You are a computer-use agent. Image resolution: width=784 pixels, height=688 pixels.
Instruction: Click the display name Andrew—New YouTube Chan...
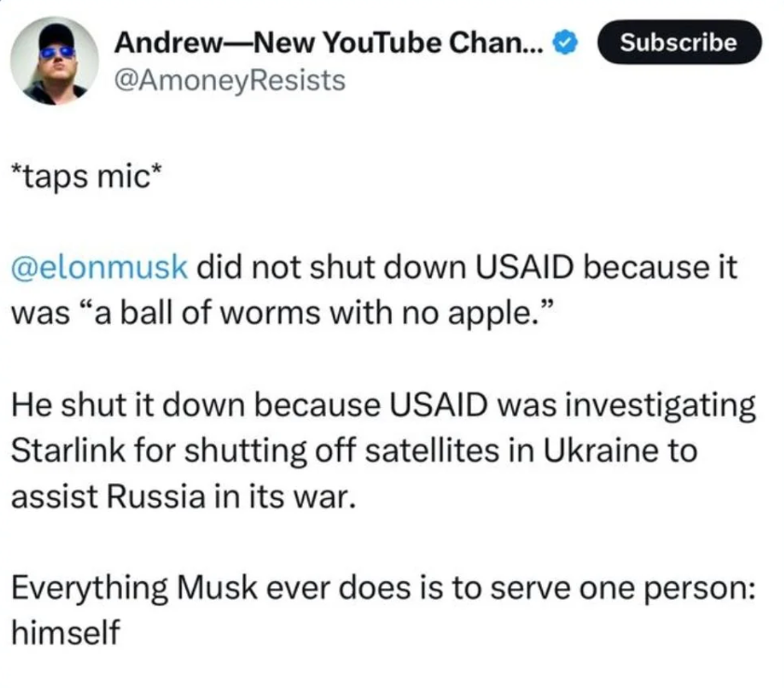click(329, 43)
